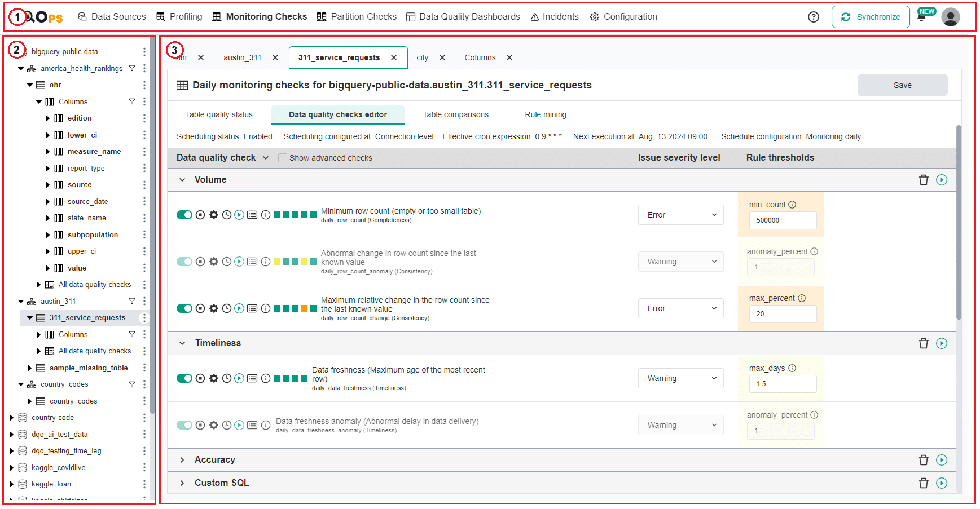This screenshot has height=509, width=980.
Task: Open severity dropdown for Data freshness
Action: (681, 378)
